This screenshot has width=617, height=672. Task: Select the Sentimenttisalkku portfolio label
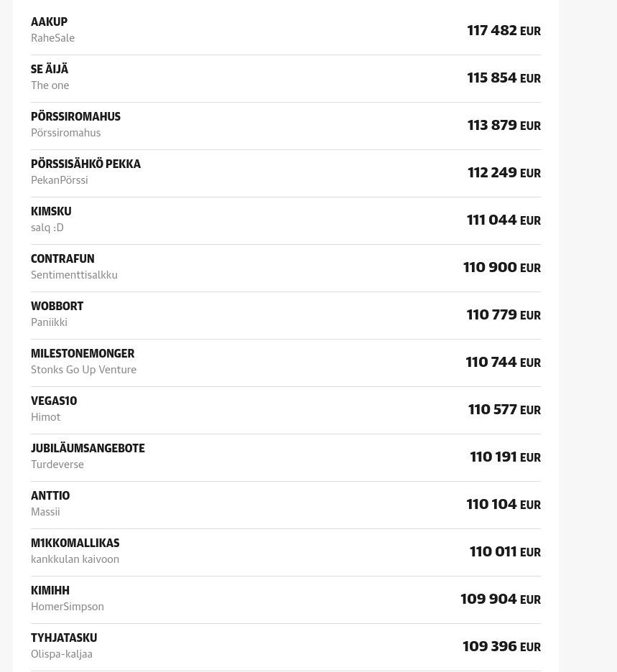click(74, 275)
